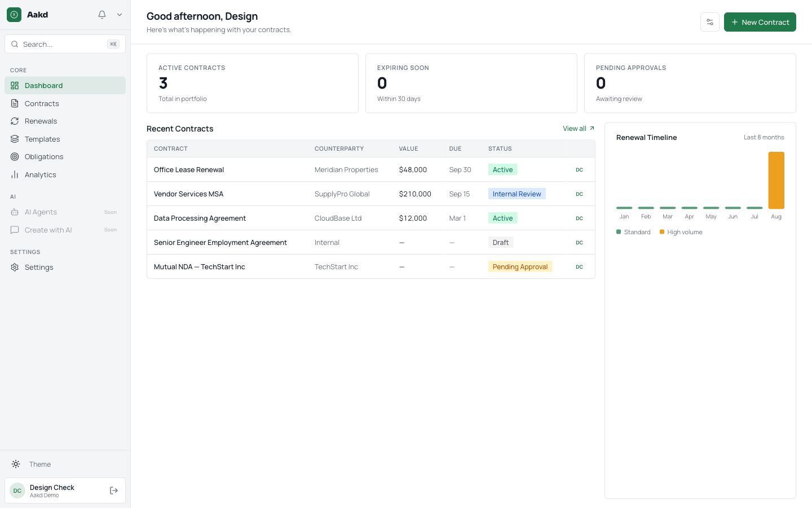Click DC owner badge on Vendor Services row
Image resolution: width=812 pixels, height=508 pixels.
click(579, 194)
